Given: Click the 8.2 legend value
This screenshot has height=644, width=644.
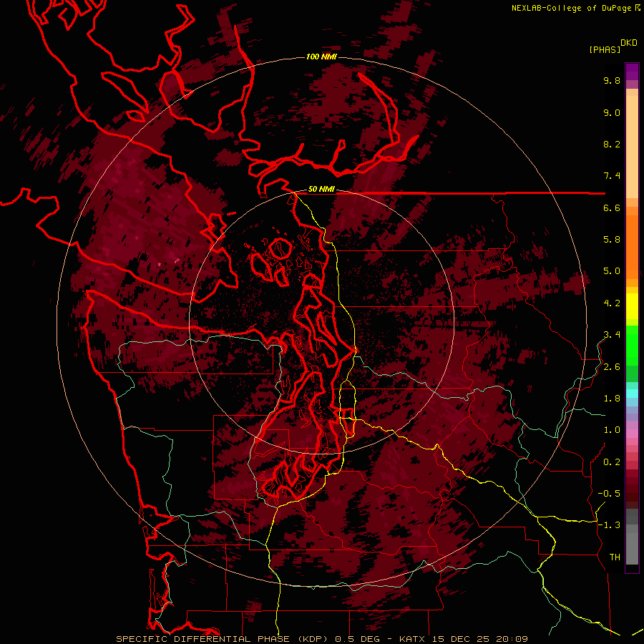Looking at the screenshot, I should tap(612, 144).
